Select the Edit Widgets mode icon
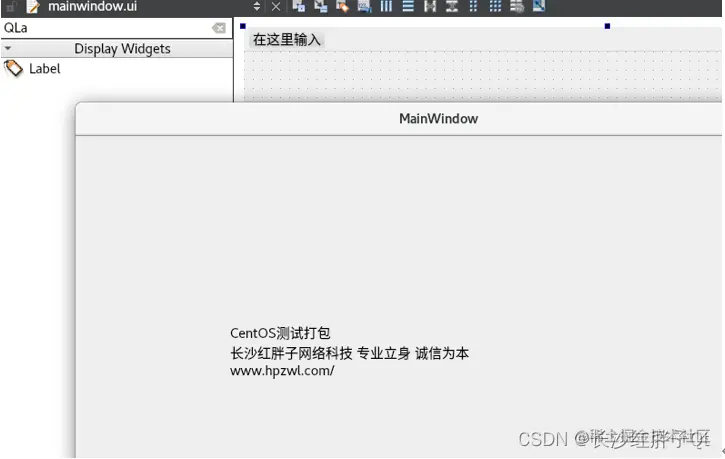This screenshot has height=459, width=725. tap(299, 6)
